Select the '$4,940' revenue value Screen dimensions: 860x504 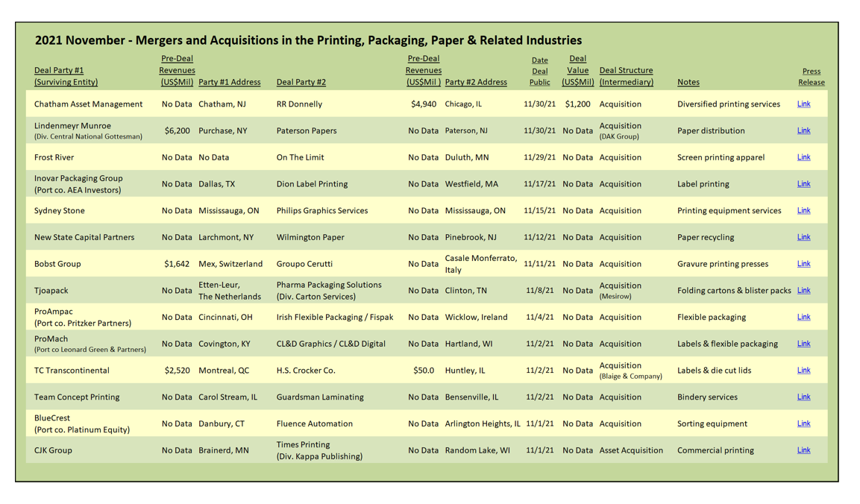click(424, 104)
